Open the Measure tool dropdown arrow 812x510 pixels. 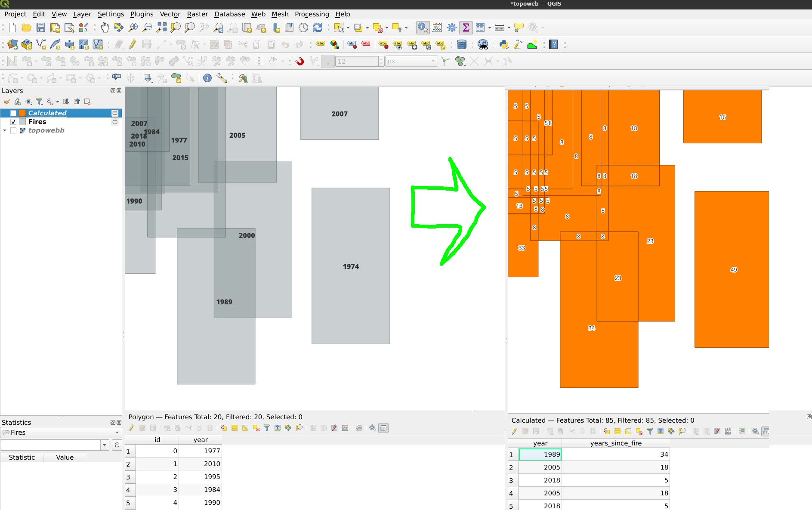(x=509, y=28)
